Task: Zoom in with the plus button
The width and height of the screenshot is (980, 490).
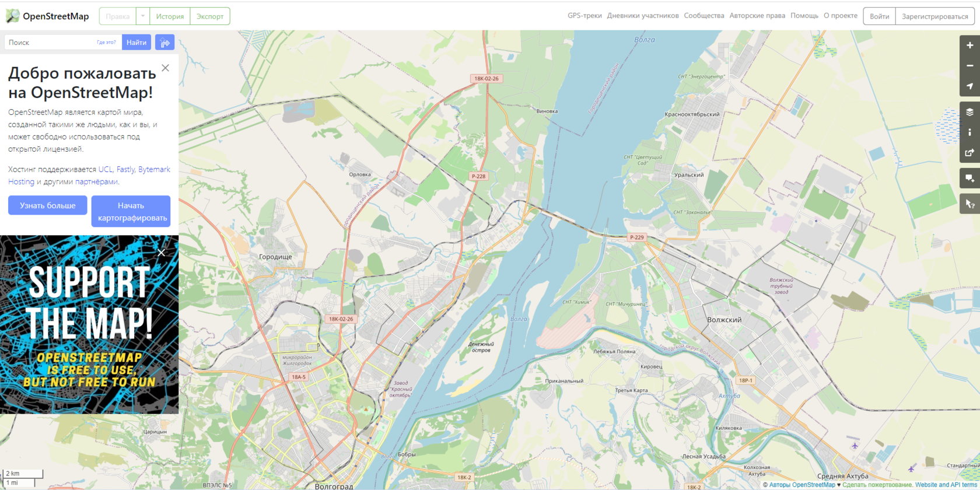Action: [970, 45]
